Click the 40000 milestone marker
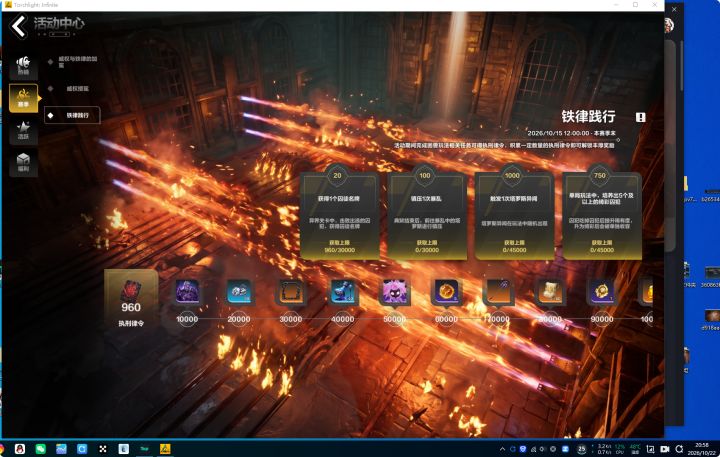This screenshot has width=720, height=457. coord(343,319)
